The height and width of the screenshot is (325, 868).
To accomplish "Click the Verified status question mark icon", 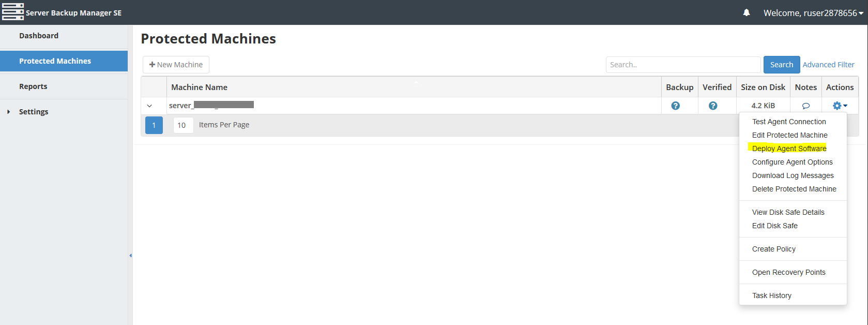I will [x=713, y=106].
